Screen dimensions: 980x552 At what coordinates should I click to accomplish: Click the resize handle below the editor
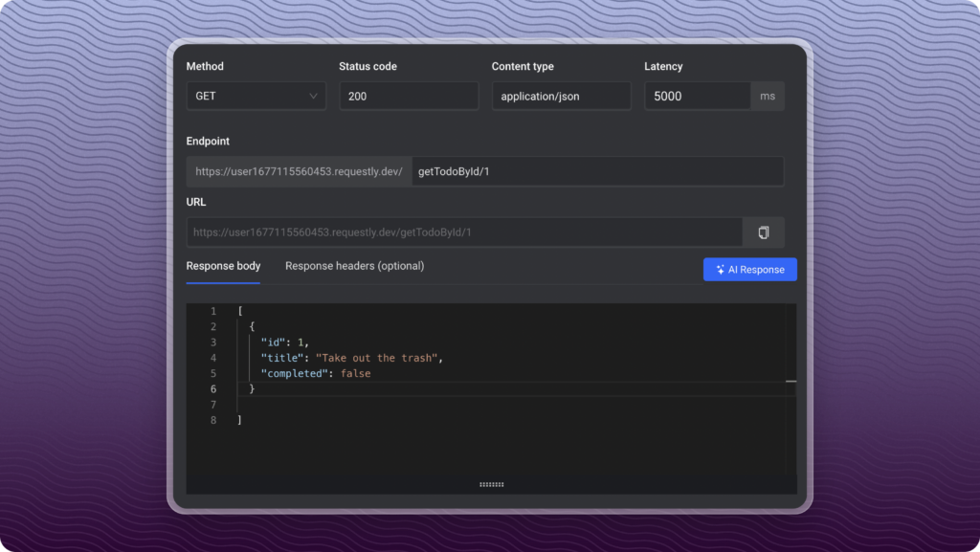pos(491,485)
